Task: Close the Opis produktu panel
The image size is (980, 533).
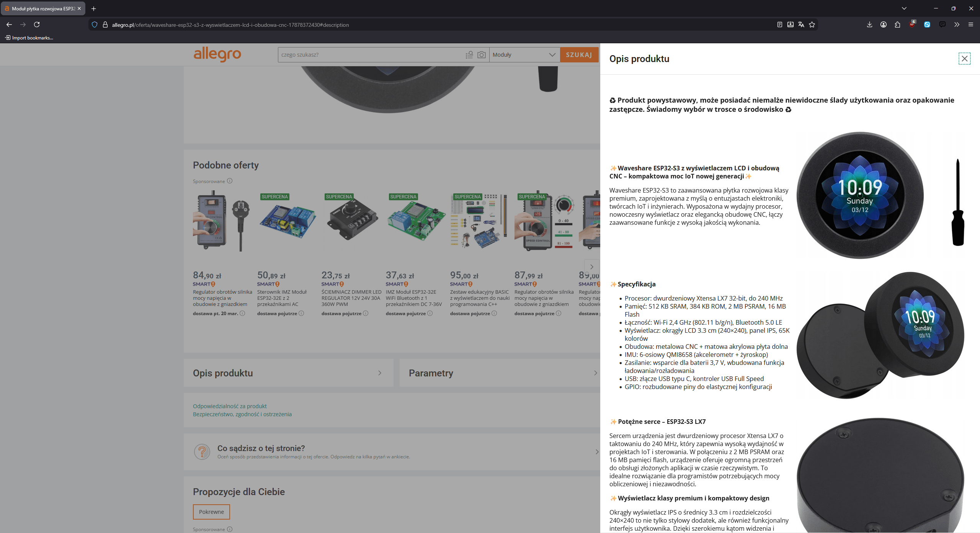Action: click(x=964, y=59)
